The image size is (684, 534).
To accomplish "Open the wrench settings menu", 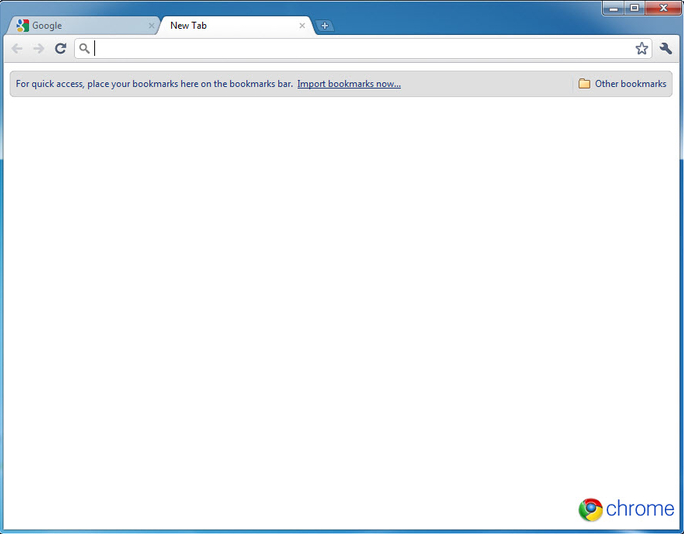I will click(666, 48).
